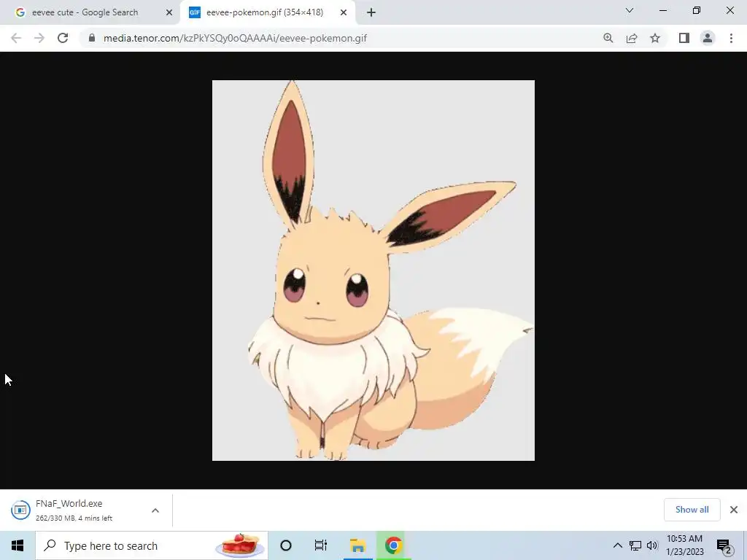
Task: Open the Chrome side panel
Action: 684,38
